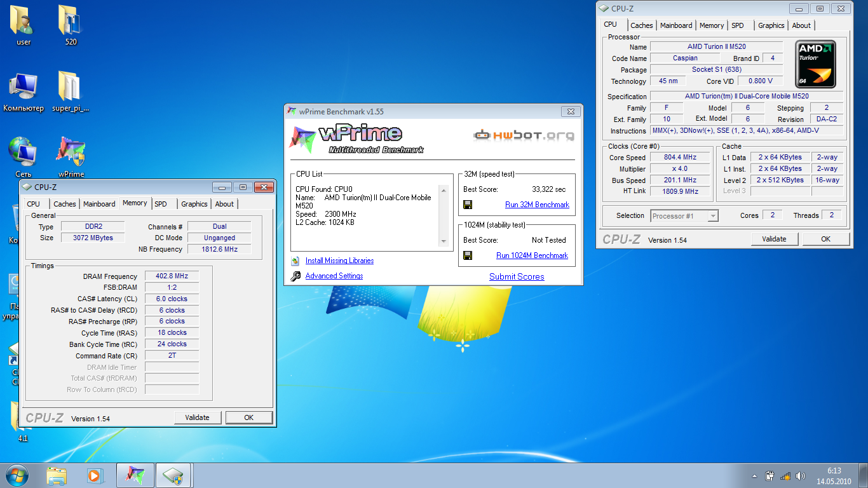868x488 pixels.
Task: Click the CPU List scrollbar down arrow
Action: [x=444, y=242]
